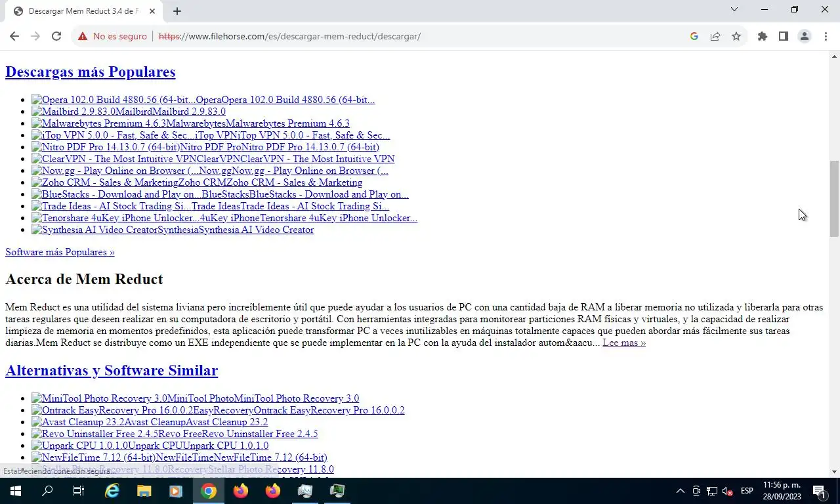Open Task View on the taskbar
This screenshot has height=504, width=840.
[79, 491]
